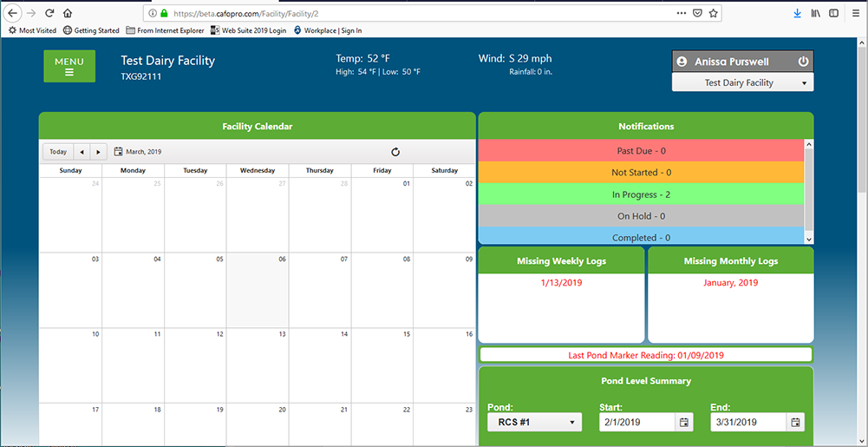Click Start date field 2/1/2019
The width and height of the screenshot is (868, 447).
click(636, 422)
